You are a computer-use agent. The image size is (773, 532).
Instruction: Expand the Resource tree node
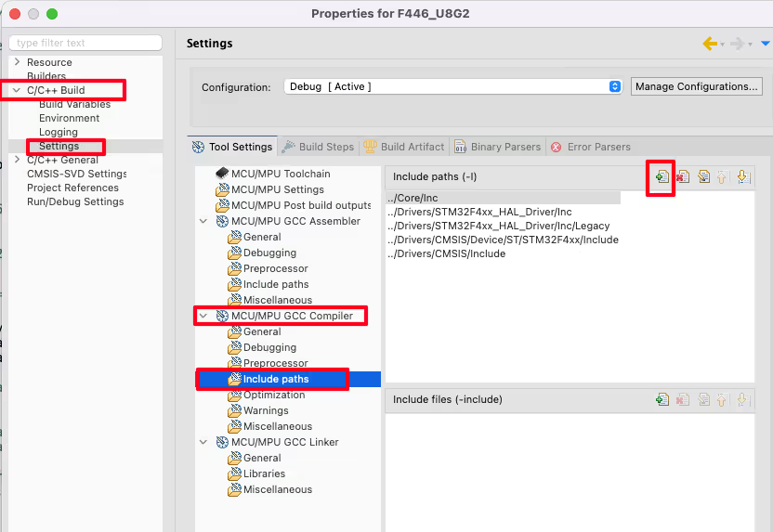[x=18, y=62]
